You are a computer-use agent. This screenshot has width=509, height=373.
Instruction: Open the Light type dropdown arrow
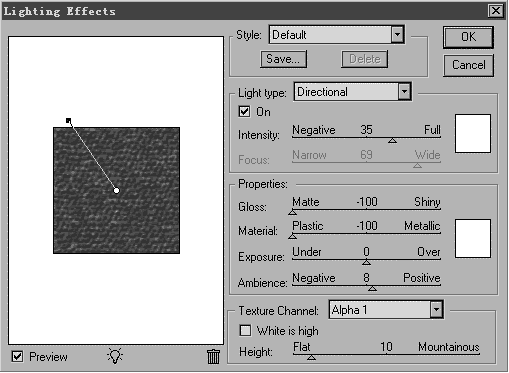(404, 91)
